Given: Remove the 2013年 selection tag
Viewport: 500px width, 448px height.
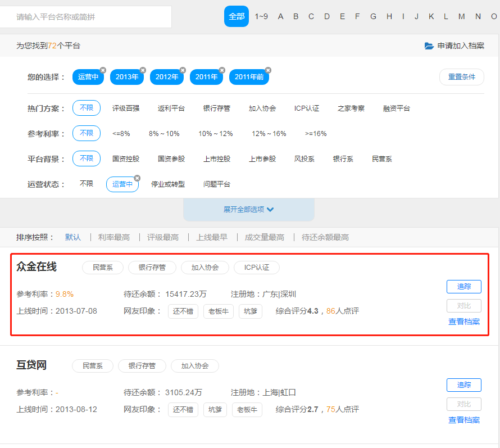Looking at the screenshot, I should (143, 70).
